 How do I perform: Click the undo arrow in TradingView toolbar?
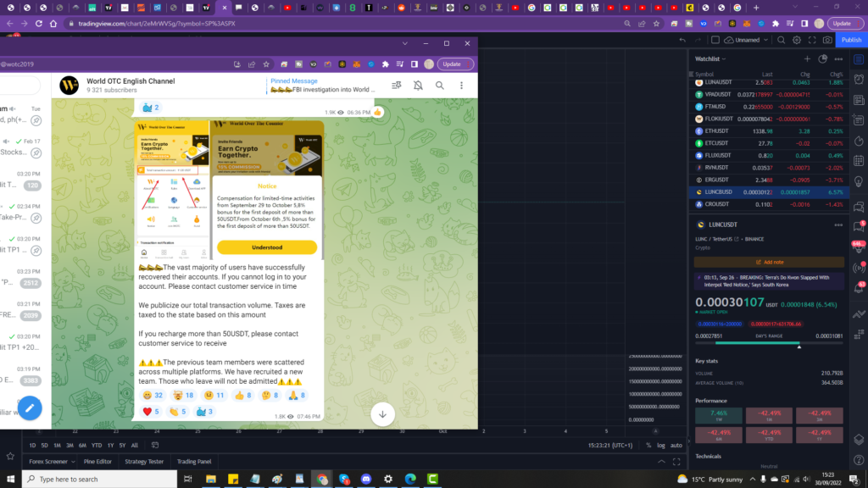click(682, 40)
